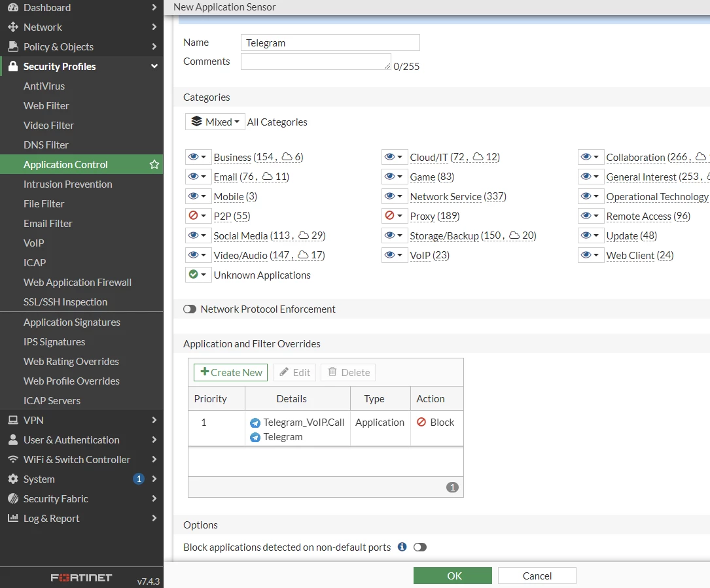This screenshot has height=588, width=710.
Task: Toggle Network Protocol Enforcement switch
Action: click(x=190, y=309)
